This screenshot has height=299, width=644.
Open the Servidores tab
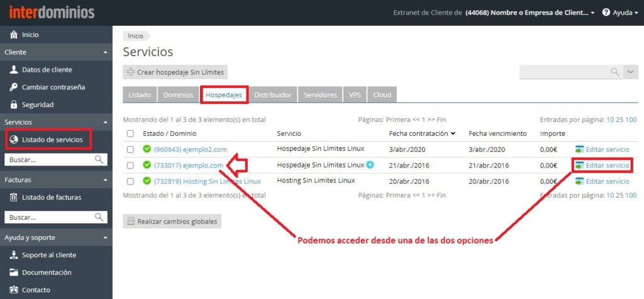[320, 94]
